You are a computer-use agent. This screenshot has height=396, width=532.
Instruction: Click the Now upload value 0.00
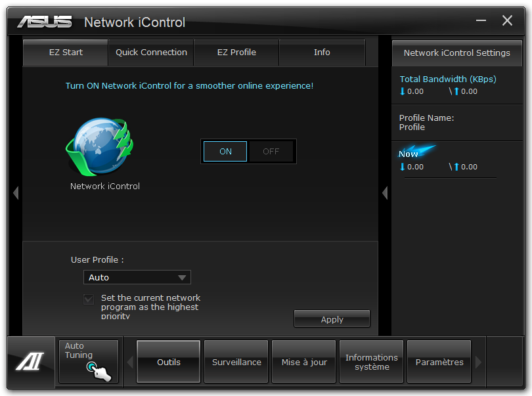(469, 167)
